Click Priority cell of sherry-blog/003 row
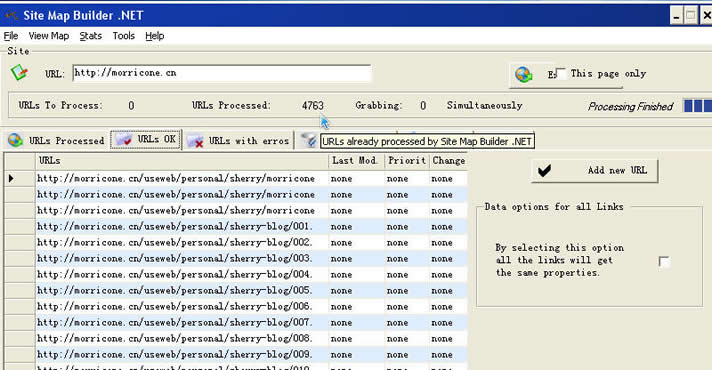The width and height of the screenshot is (712, 370). point(406,258)
